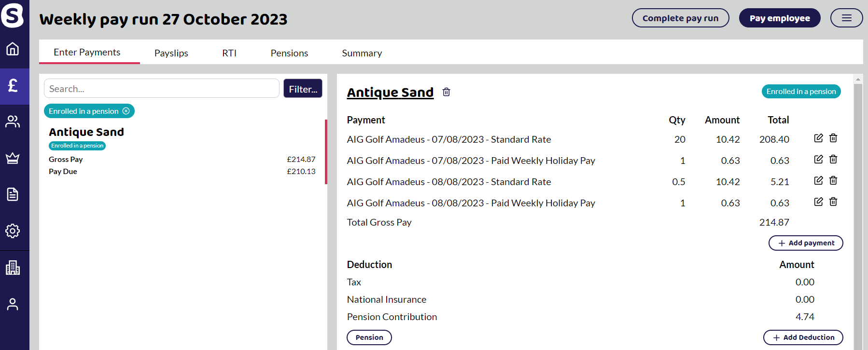Delete the 07/08/2023 Paid Weekly Holiday Pay
Viewport: 868px width, 350px height.
833,160
